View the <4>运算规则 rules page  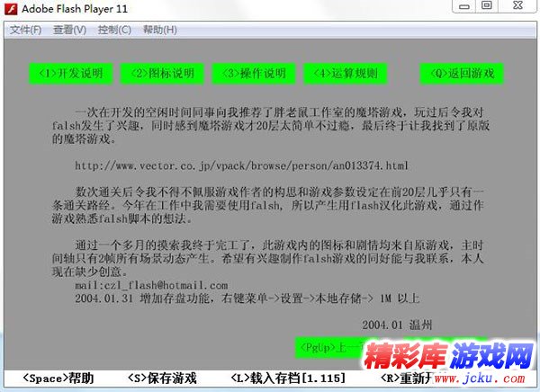point(346,74)
